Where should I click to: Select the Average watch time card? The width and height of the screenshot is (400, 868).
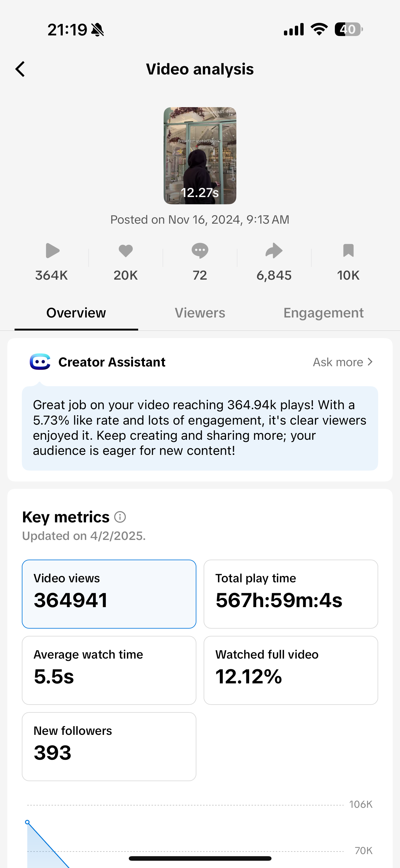[109, 670]
